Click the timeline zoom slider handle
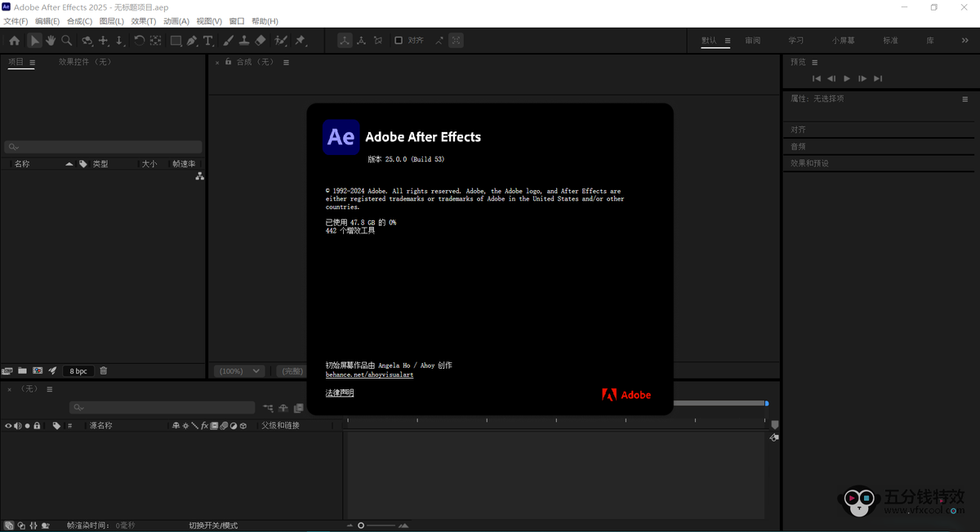This screenshot has width=980, height=532. click(361, 525)
